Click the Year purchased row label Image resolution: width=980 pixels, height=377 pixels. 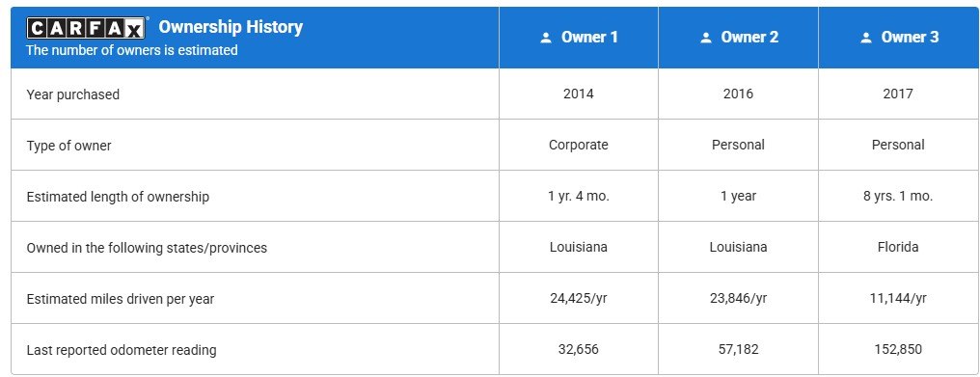coord(72,94)
